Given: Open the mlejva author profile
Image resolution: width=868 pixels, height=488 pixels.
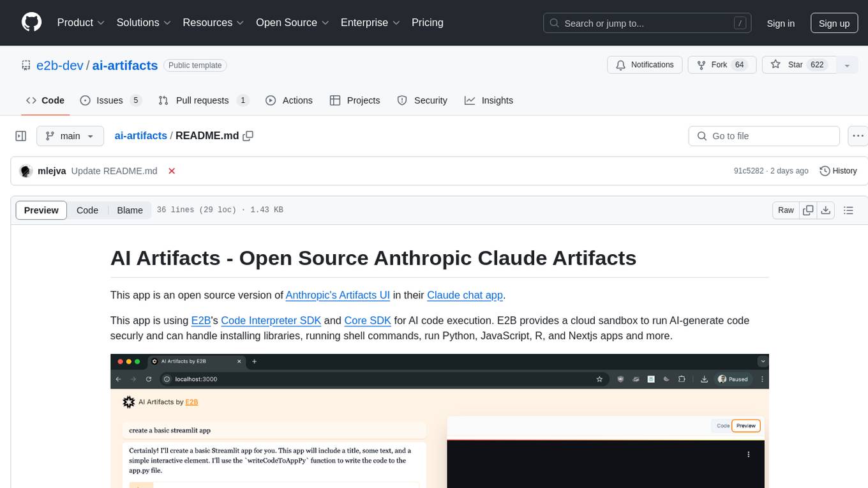Looking at the screenshot, I should click(52, 171).
